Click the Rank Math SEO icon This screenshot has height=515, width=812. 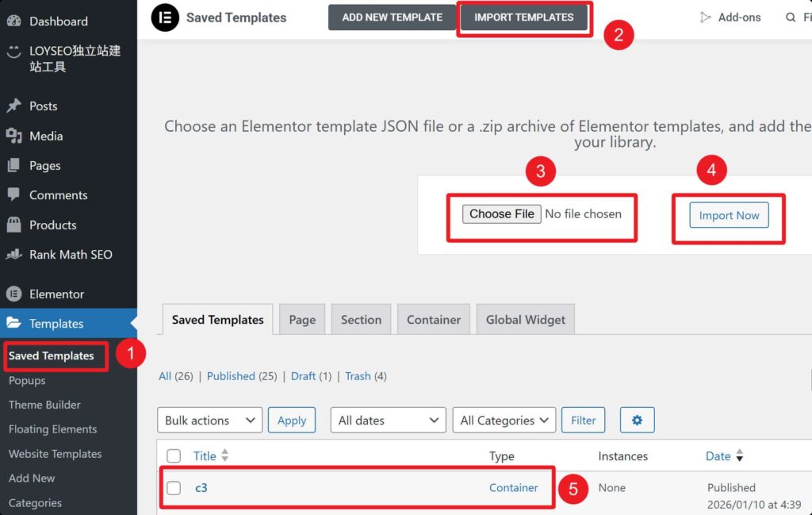(13, 255)
